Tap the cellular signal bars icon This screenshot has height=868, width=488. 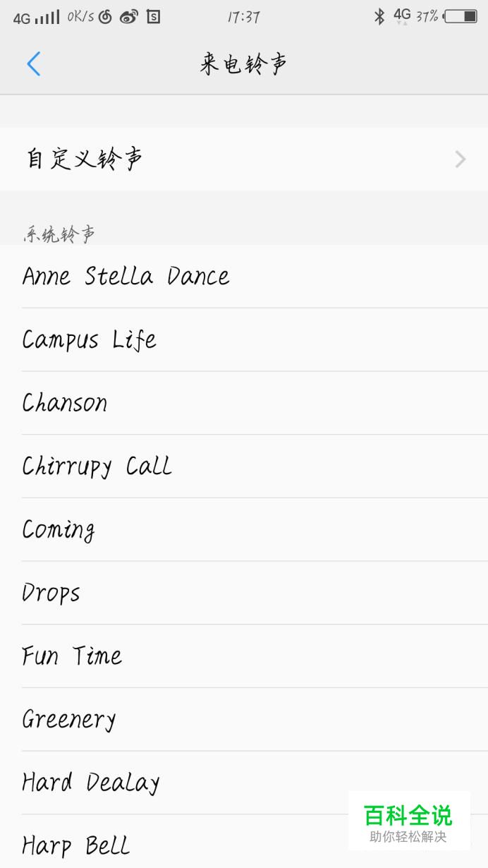click(x=47, y=17)
